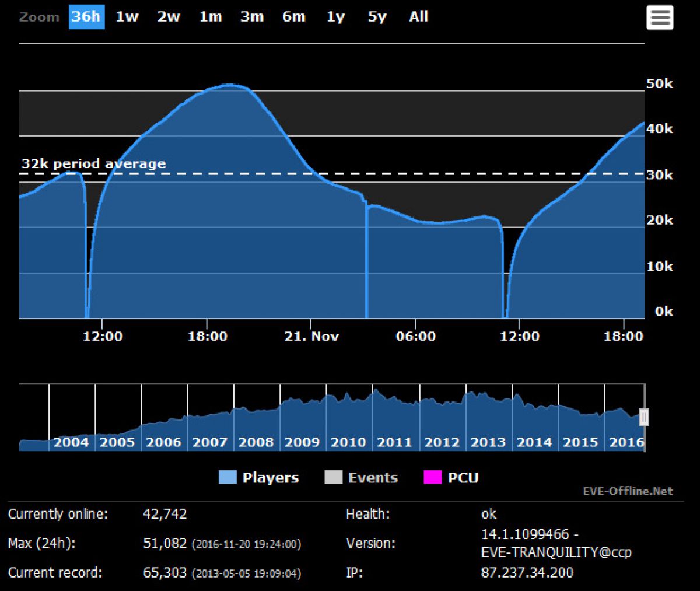Open the EVE-Offline.Net credits link
Viewport: 700px width, 591px height.
628,491
